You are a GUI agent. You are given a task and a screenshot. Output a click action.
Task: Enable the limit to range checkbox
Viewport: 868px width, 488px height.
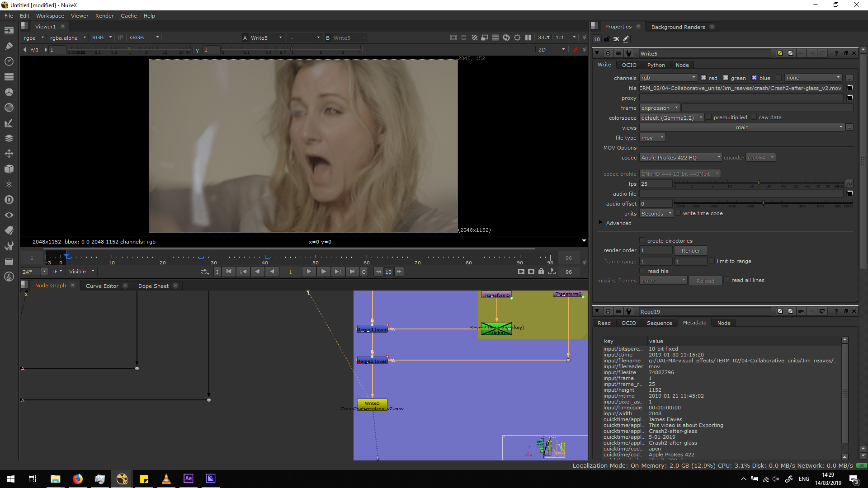712,261
